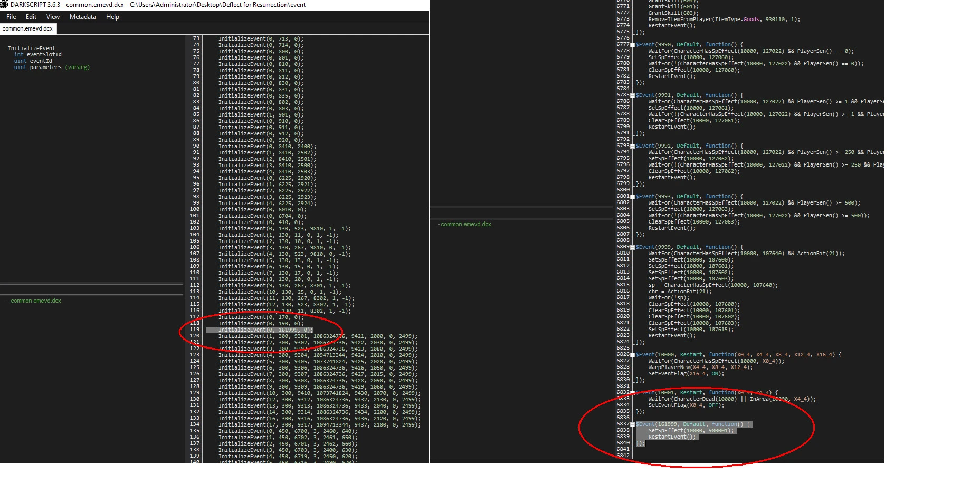Screen dimensions: 980x484
Task: Click 'uint parameters (vararg)' in the docs panel
Action: tap(52, 67)
